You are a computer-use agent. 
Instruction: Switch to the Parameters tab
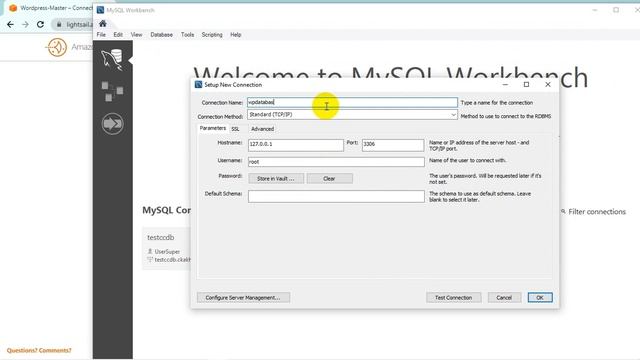(x=213, y=128)
